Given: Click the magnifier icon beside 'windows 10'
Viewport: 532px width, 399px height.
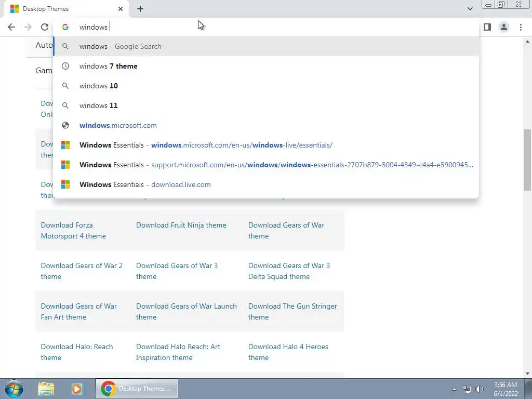Looking at the screenshot, I should point(65,86).
